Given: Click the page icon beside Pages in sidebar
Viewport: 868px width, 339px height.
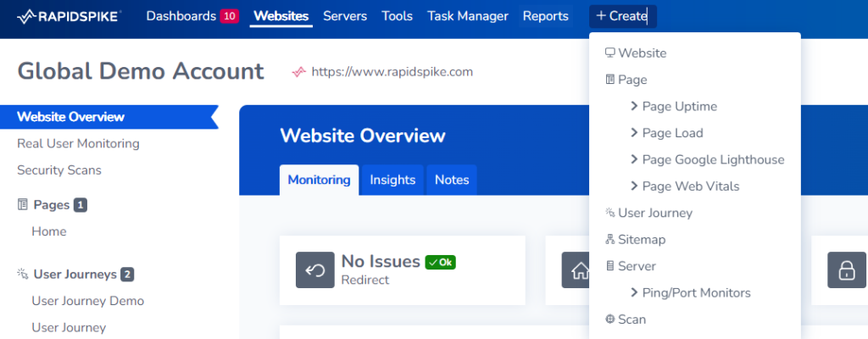Looking at the screenshot, I should point(23,205).
